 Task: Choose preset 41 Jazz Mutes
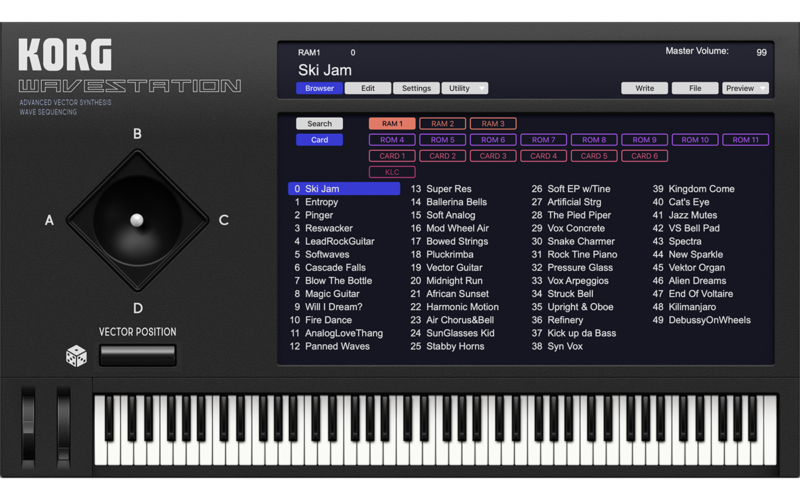(685, 215)
